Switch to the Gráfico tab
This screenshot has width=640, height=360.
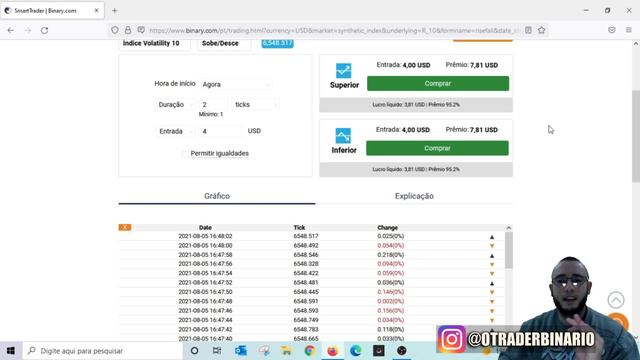point(217,196)
